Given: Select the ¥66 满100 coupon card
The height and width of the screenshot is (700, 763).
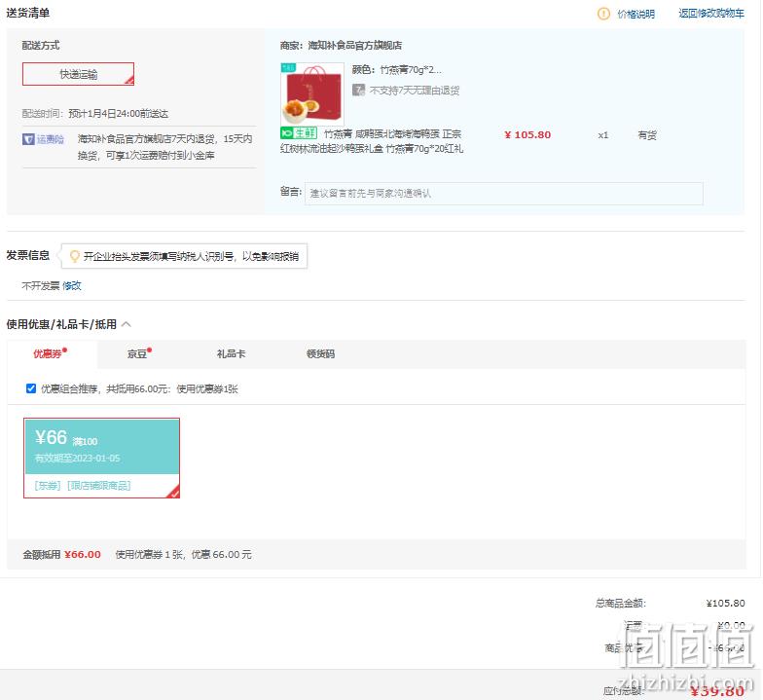Looking at the screenshot, I should [101, 458].
